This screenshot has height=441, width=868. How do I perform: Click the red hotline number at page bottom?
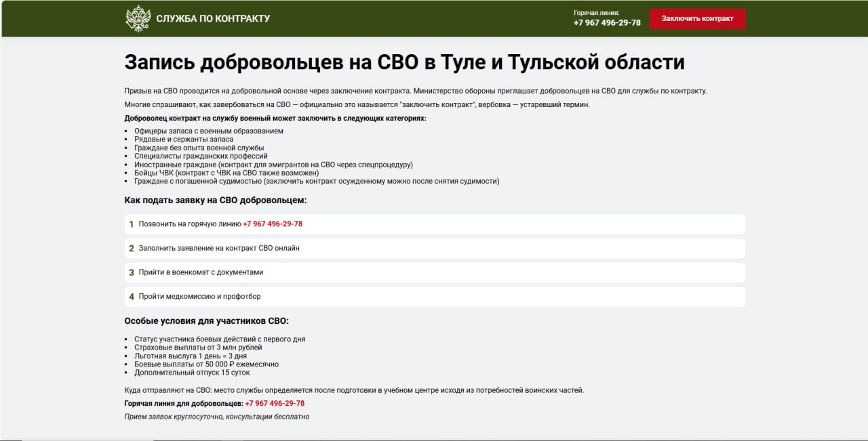point(275,404)
